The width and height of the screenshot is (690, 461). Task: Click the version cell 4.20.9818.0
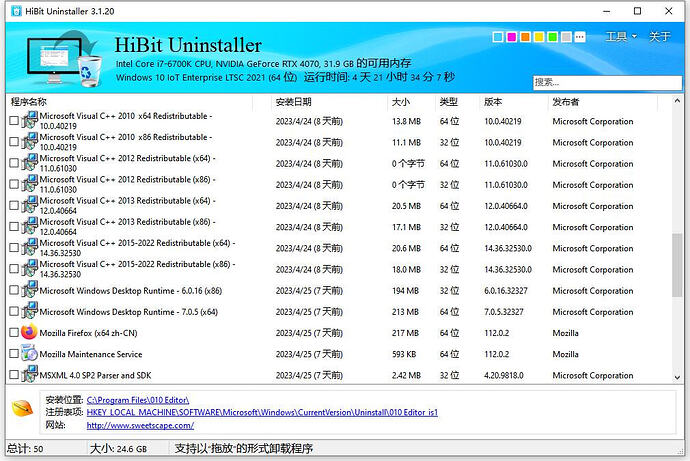[x=504, y=375]
